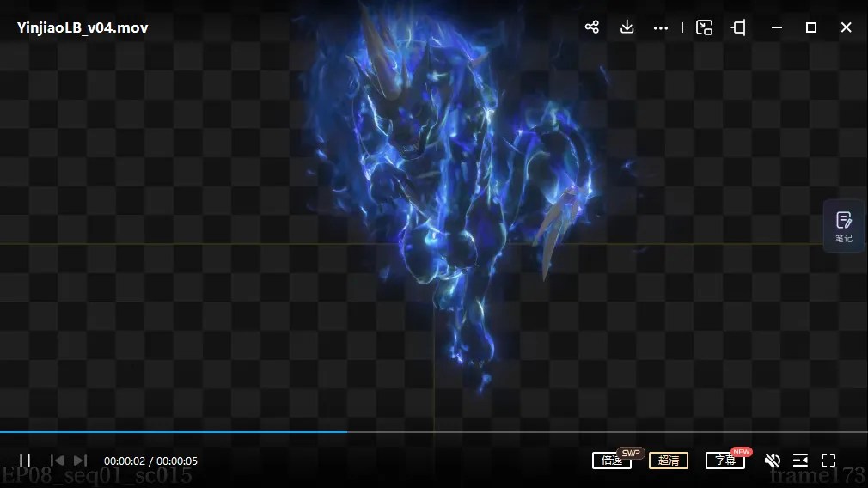The image size is (868, 488).
Task: Show the playlist panel icon
Action: click(800, 461)
